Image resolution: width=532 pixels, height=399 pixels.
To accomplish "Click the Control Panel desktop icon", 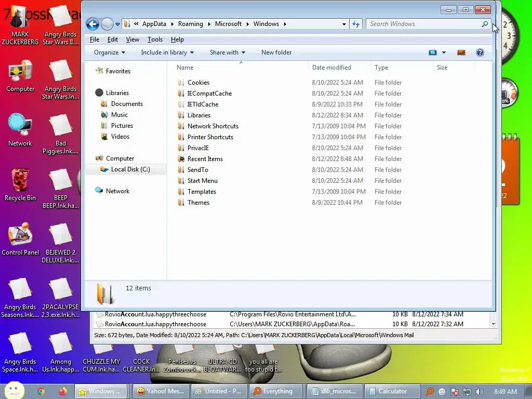I will 20,239.
